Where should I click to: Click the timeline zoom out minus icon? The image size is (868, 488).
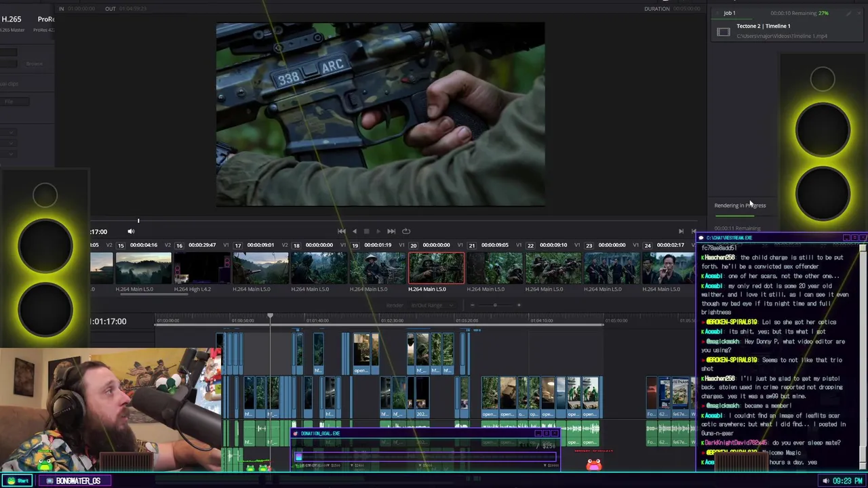point(473,306)
